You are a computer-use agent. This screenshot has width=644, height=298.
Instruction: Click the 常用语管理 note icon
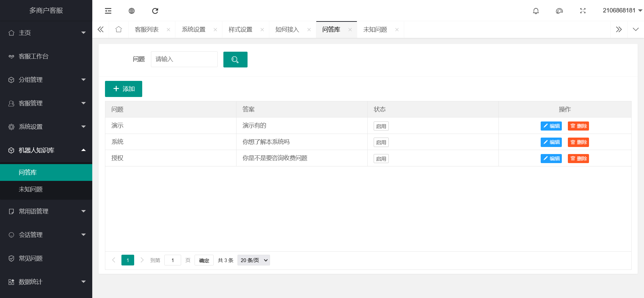[x=11, y=211]
